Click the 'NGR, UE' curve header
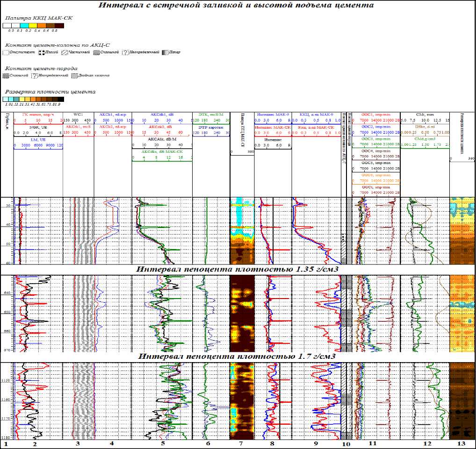This screenshot has height=449, width=476. (38, 128)
